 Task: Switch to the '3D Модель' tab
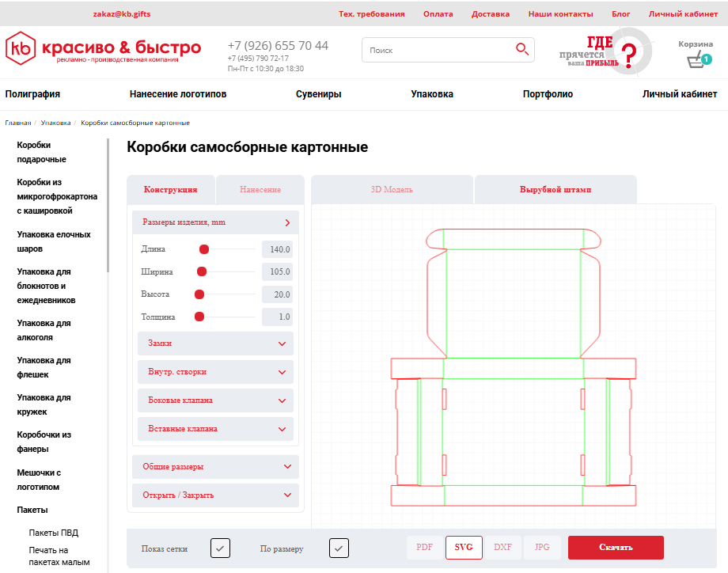click(392, 189)
